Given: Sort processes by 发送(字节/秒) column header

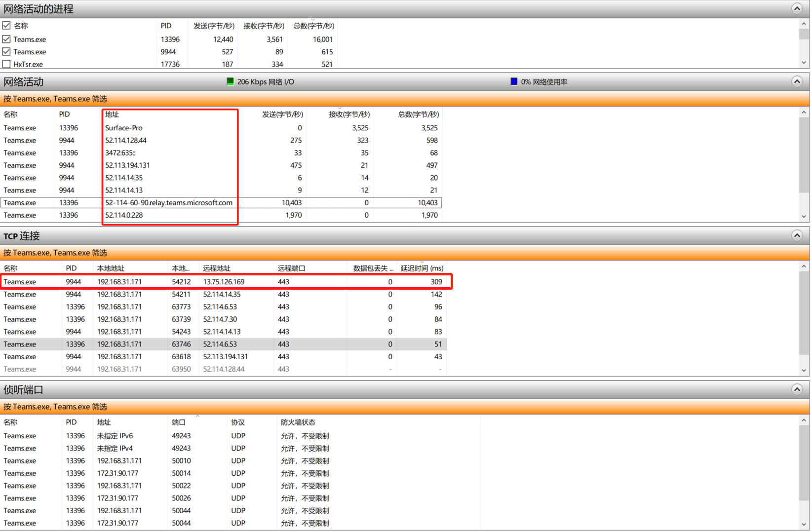Looking at the screenshot, I should [213, 26].
